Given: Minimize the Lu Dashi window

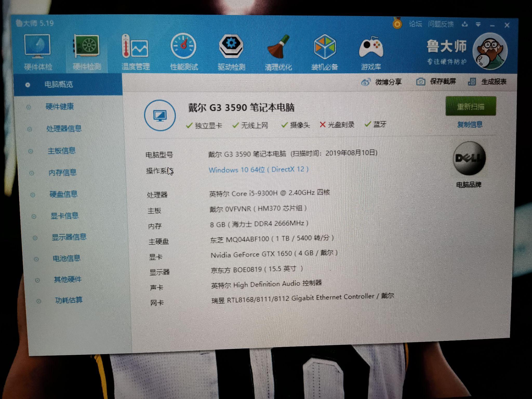Looking at the screenshot, I should tap(492, 25).
